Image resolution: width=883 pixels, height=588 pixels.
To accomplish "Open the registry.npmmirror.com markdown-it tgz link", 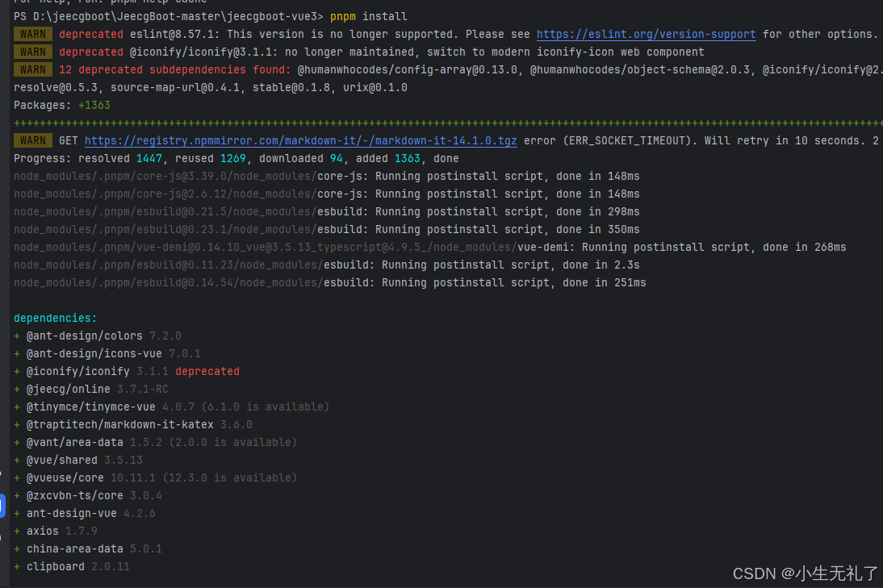I will (x=300, y=140).
